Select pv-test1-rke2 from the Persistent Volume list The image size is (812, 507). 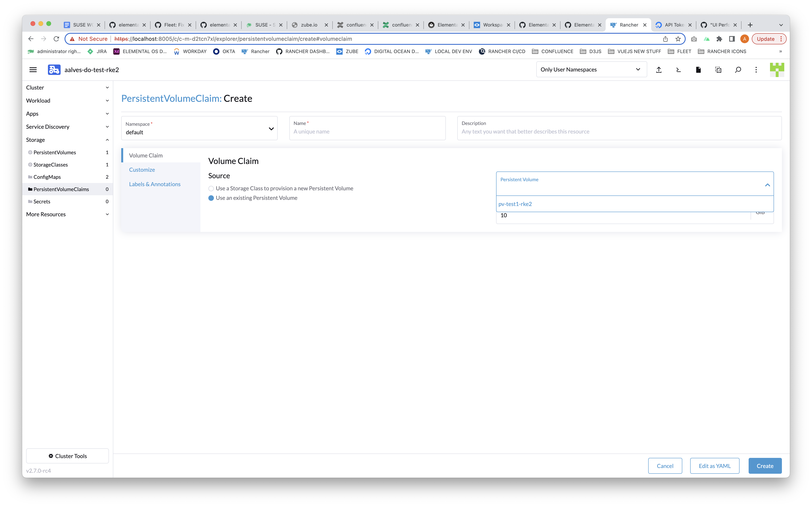[x=515, y=204]
